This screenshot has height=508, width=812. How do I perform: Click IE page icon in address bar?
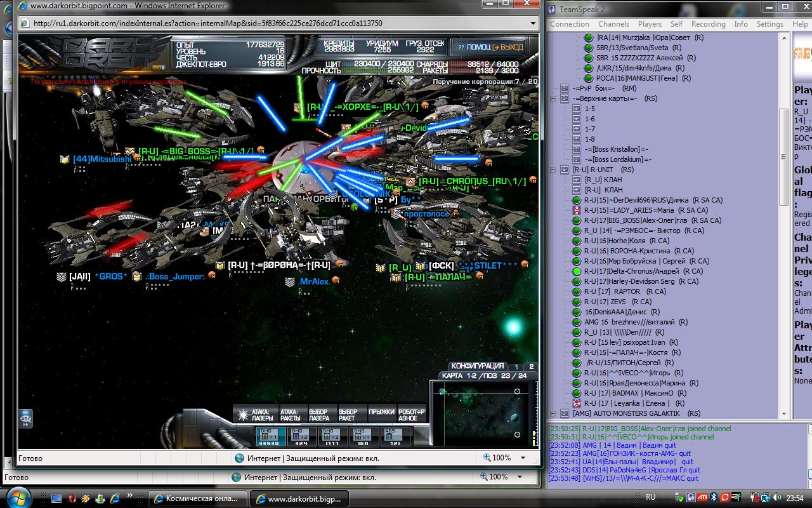[x=25, y=23]
